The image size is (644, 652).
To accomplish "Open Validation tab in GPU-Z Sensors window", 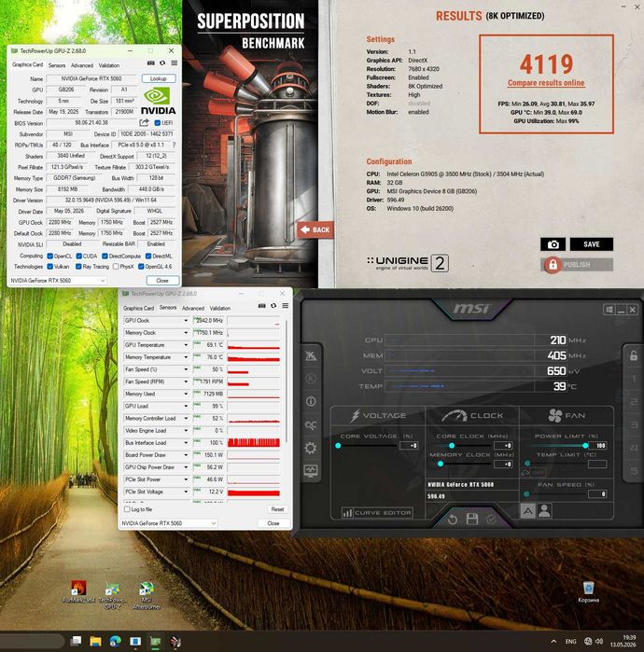I will coord(220,308).
